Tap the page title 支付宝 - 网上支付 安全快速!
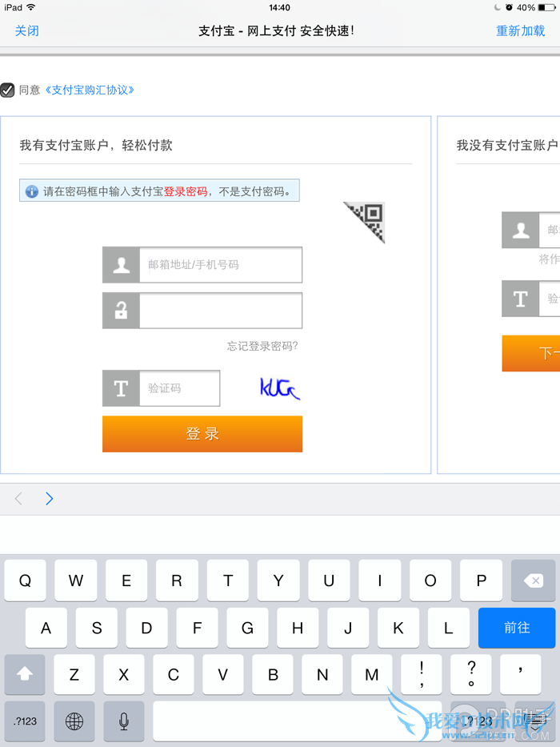 click(x=276, y=31)
